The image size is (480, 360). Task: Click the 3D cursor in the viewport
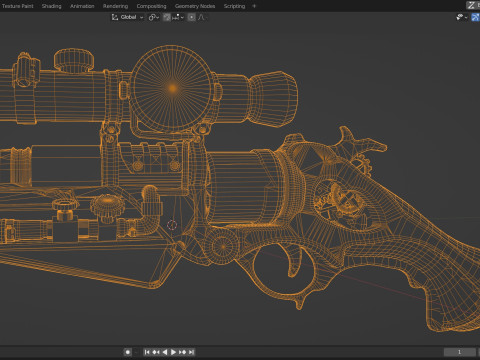click(172, 225)
